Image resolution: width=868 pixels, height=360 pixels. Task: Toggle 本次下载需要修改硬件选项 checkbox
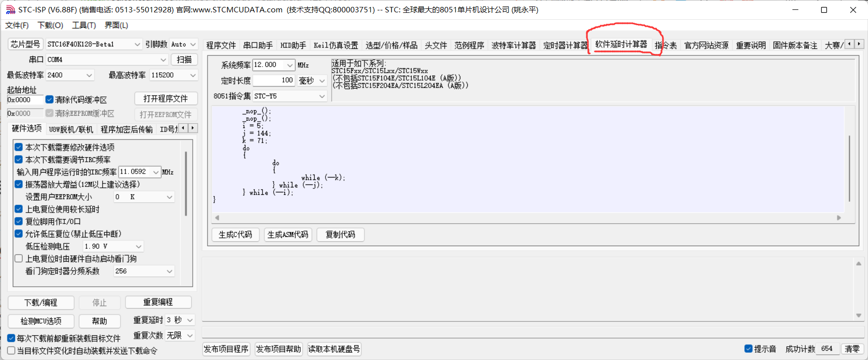click(19, 147)
